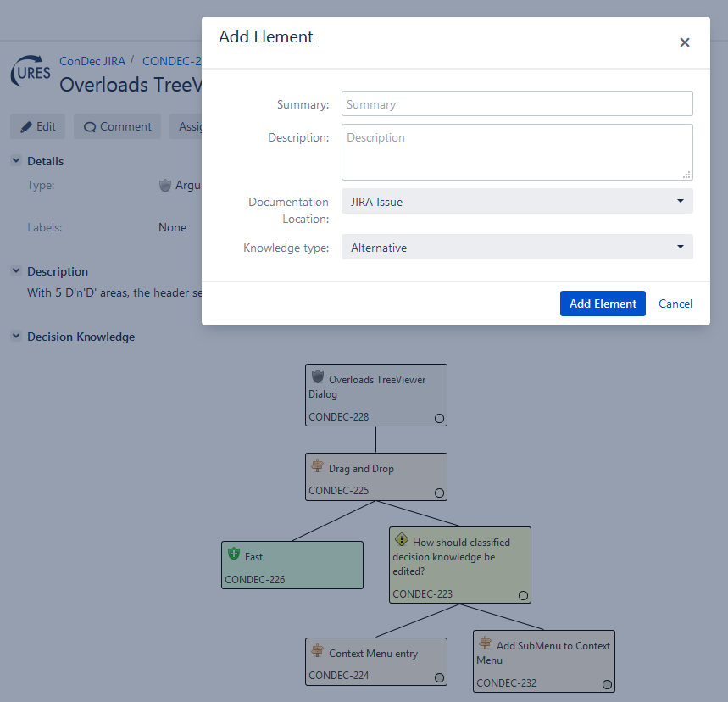Screen dimensions: 728x702
Task: Click the project logo avatar
Action: [31, 72]
